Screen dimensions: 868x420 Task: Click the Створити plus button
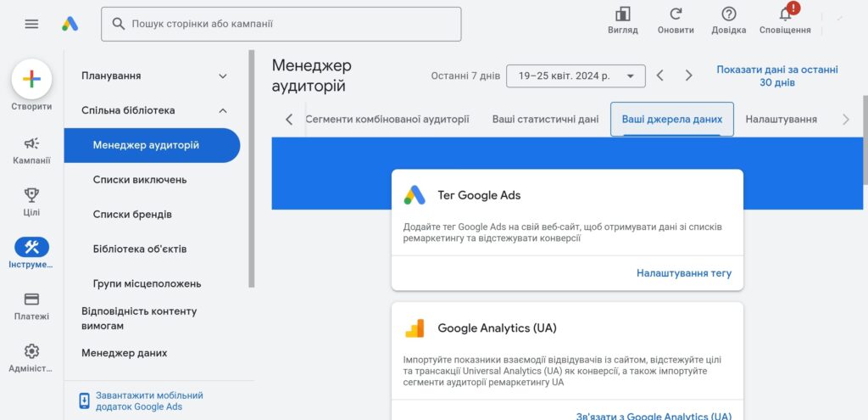click(x=31, y=80)
